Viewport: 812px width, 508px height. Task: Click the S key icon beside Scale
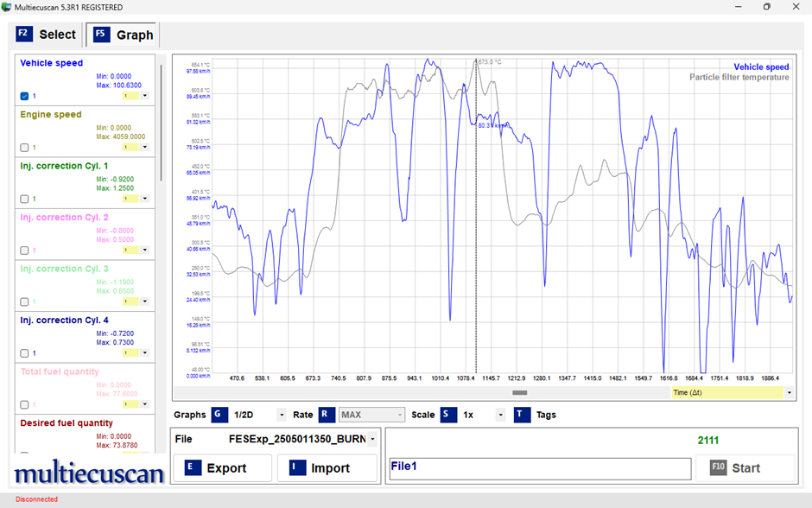448,415
